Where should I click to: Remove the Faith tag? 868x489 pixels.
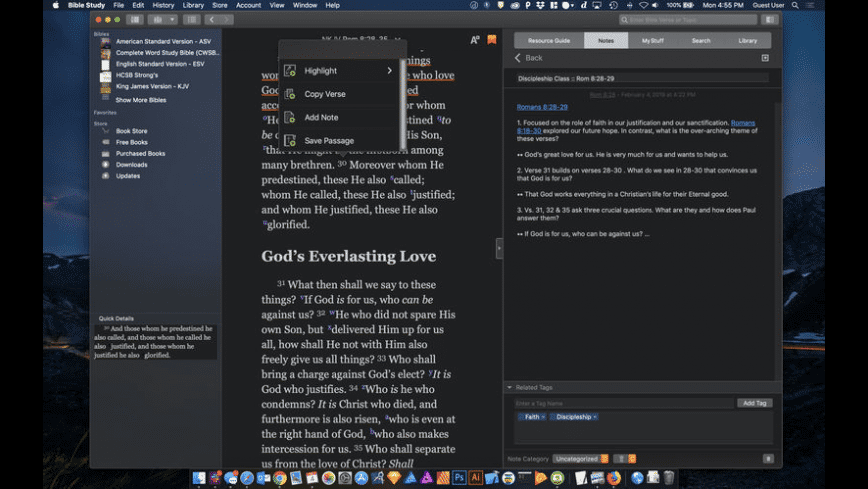click(543, 417)
